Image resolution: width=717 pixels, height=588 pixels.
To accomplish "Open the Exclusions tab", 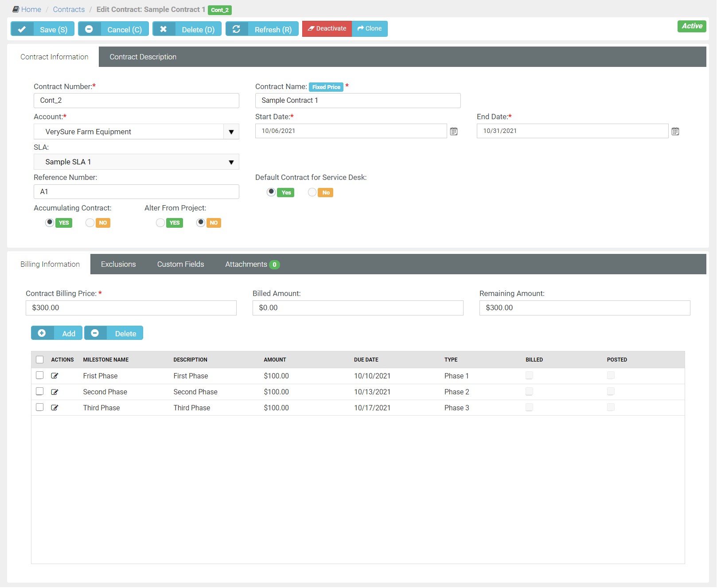I will tap(118, 264).
